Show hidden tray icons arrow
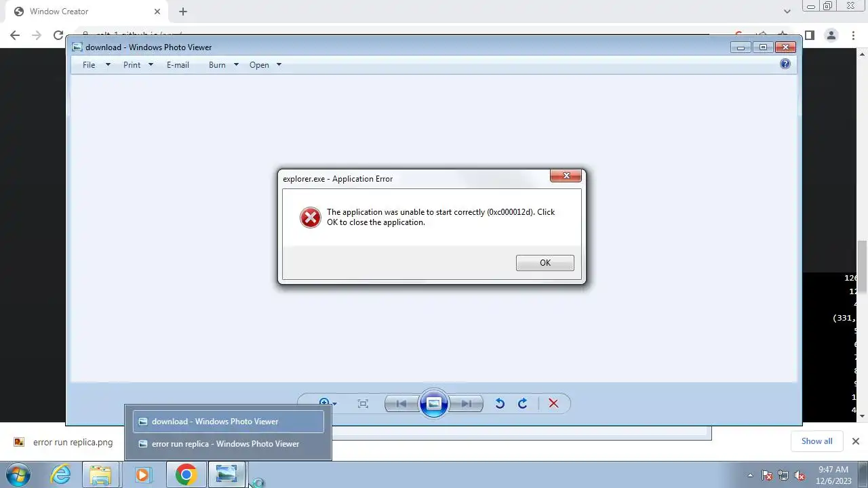Screen dimensions: 868x488 [750, 475]
